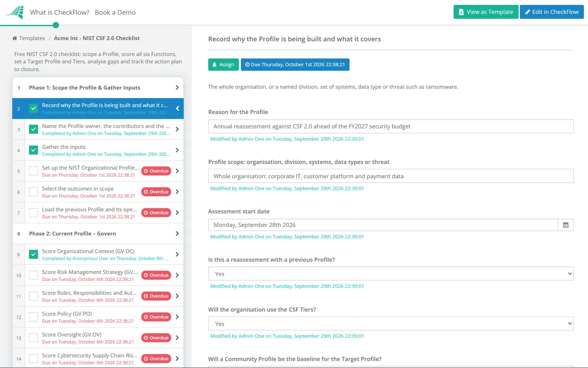The image size is (588, 368).
Task: Open Book a Demo menu item
Action: coord(115,12)
